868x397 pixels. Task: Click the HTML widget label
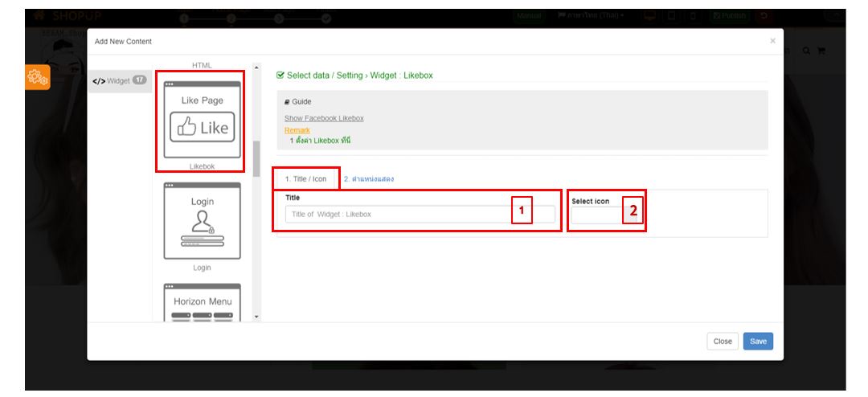pos(202,65)
